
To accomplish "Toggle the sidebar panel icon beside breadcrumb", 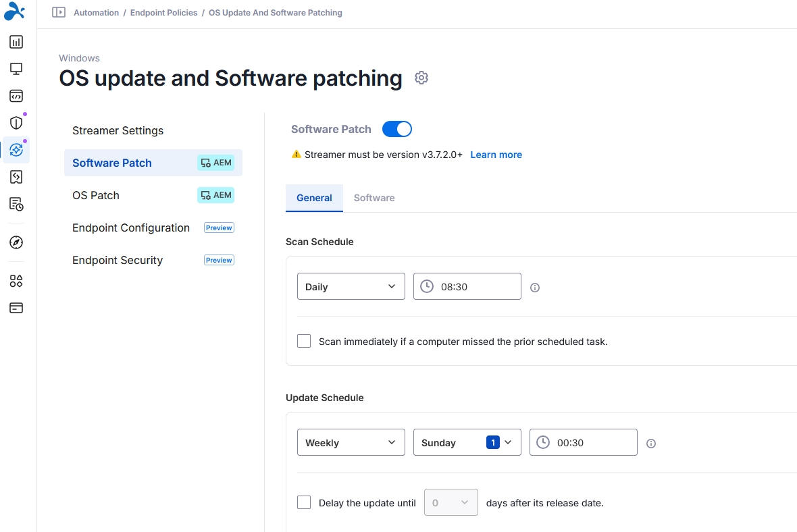I will (59, 12).
